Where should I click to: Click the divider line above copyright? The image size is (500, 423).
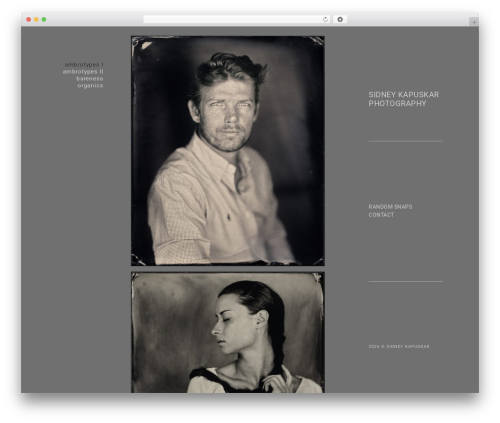[x=406, y=281]
